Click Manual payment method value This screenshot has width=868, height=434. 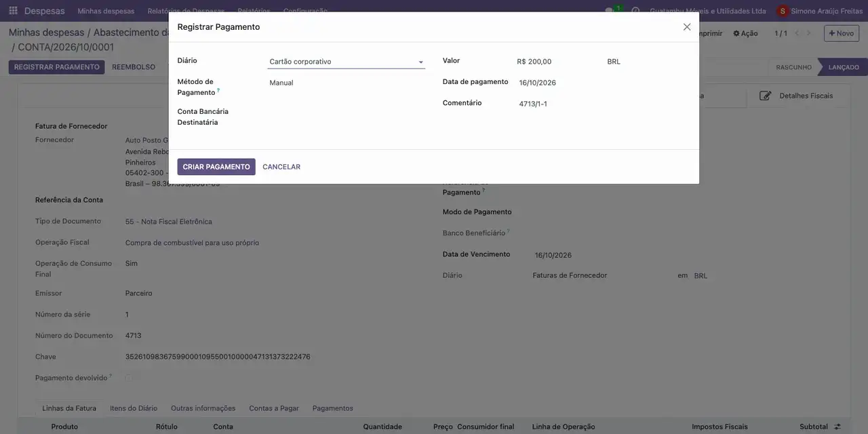(281, 83)
